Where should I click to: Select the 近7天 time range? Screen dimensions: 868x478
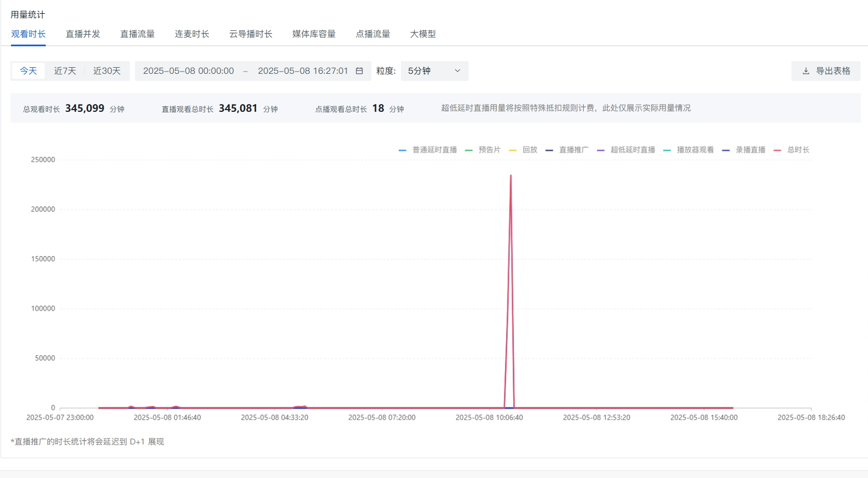coord(65,71)
